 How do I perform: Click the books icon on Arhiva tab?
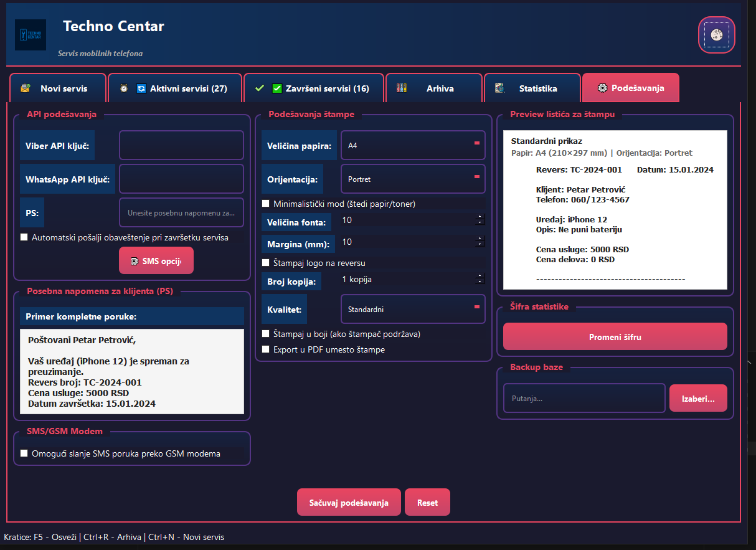pos(402,88)
